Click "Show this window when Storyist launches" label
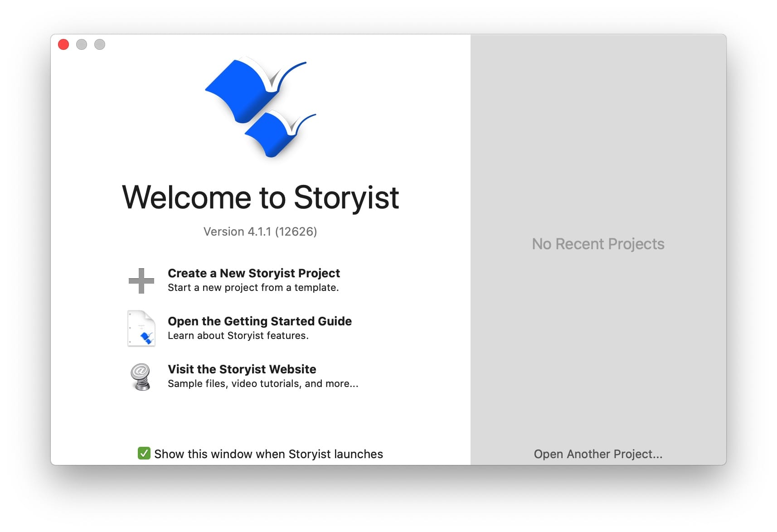This screenshot has height=532, width=777. pyautogui.click(x=268, y=454)
